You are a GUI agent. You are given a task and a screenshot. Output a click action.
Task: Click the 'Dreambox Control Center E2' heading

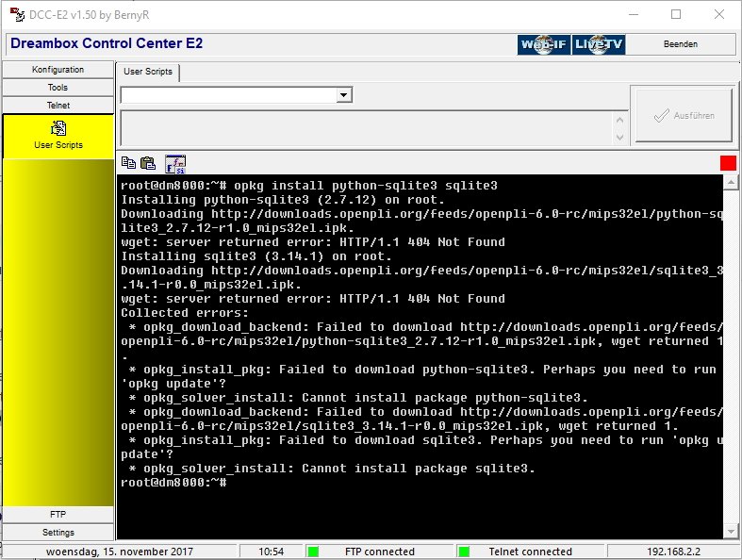pyautogui.click(x=107, y=43)
